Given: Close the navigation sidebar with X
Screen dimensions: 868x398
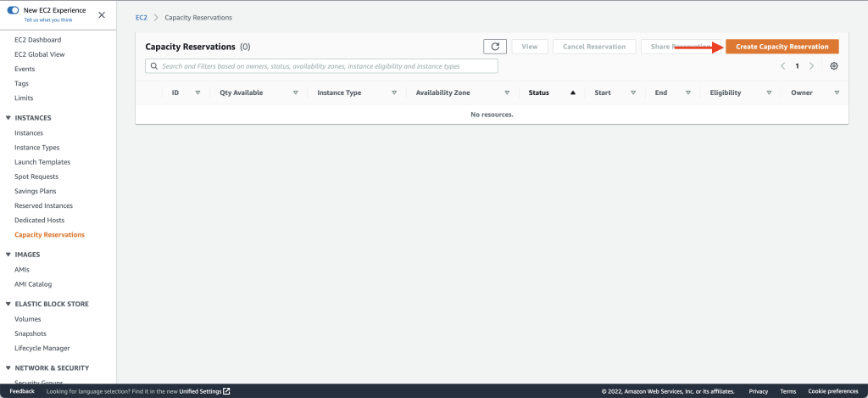Looking at the screenshot, I should [102, 15].
